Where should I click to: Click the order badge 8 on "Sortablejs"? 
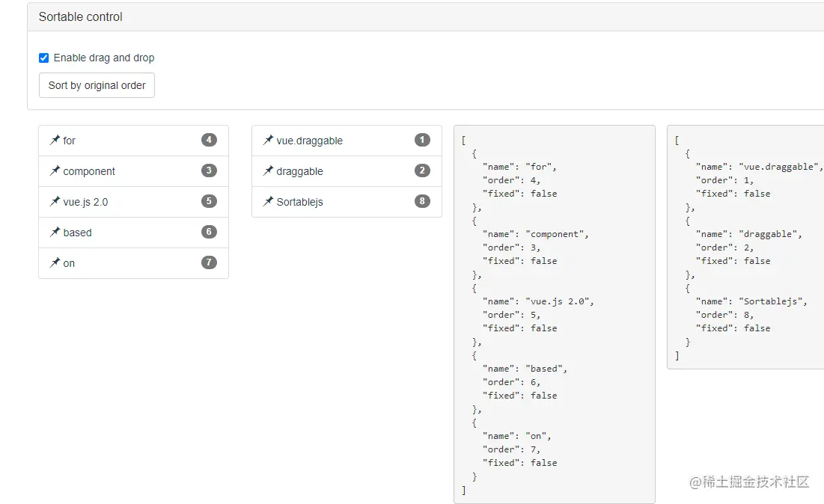(x=422, y=201)
